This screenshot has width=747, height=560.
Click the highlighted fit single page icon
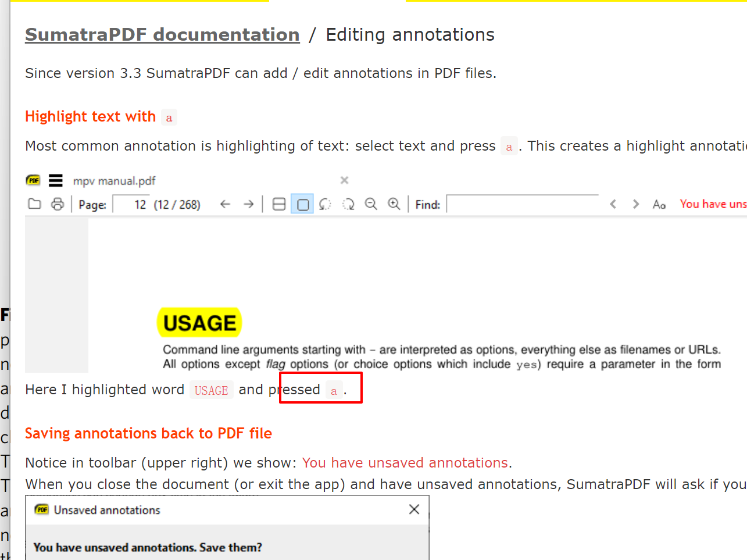pos(302,204)
